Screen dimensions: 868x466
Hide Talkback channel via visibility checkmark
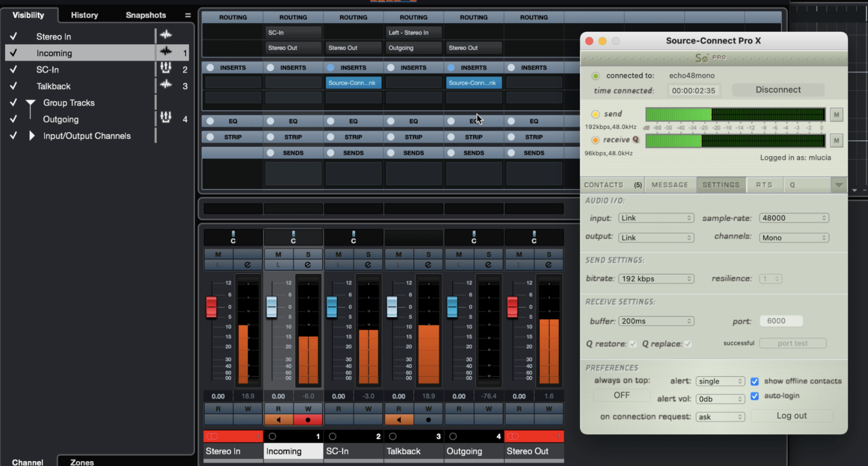[x=14, y=86]
